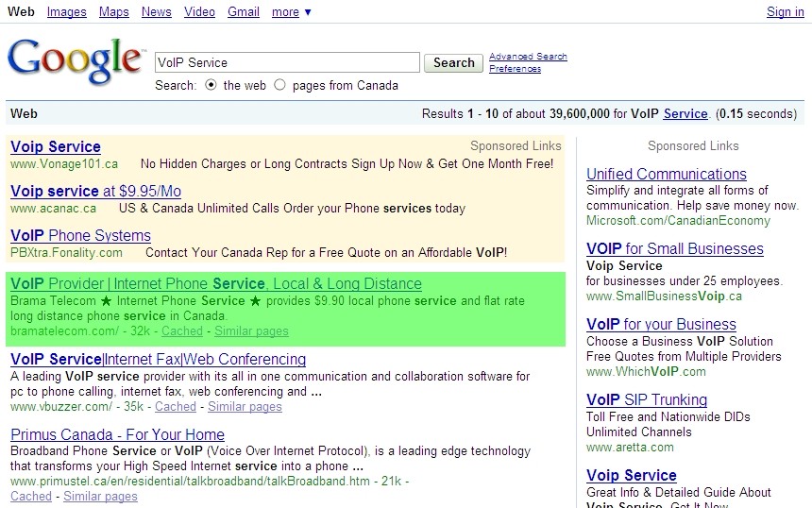This screenshot has height=508, width=812.
Task: Focus the search input with 'VoIP Service'
Action: pyautogui.click(x=287, y=62)
